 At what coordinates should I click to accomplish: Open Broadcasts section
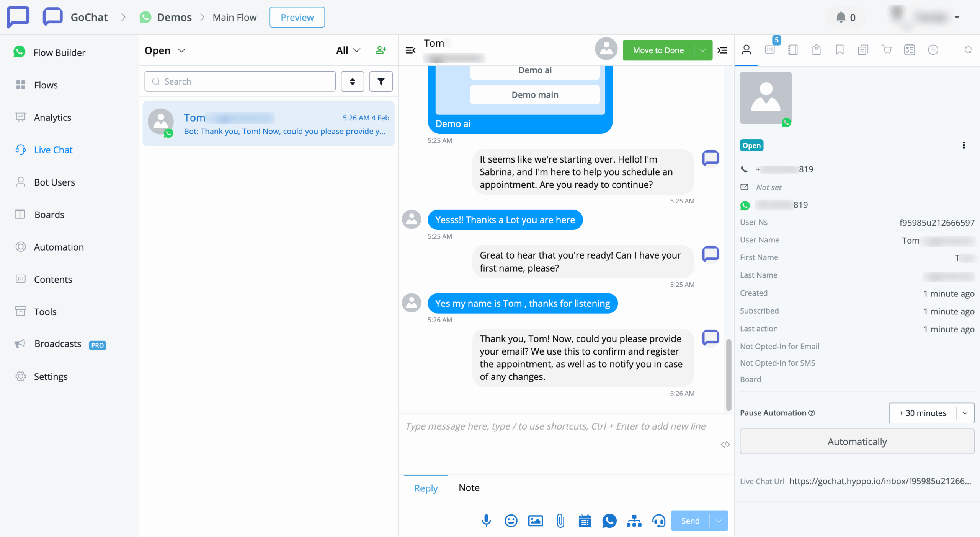click(60, 344)
